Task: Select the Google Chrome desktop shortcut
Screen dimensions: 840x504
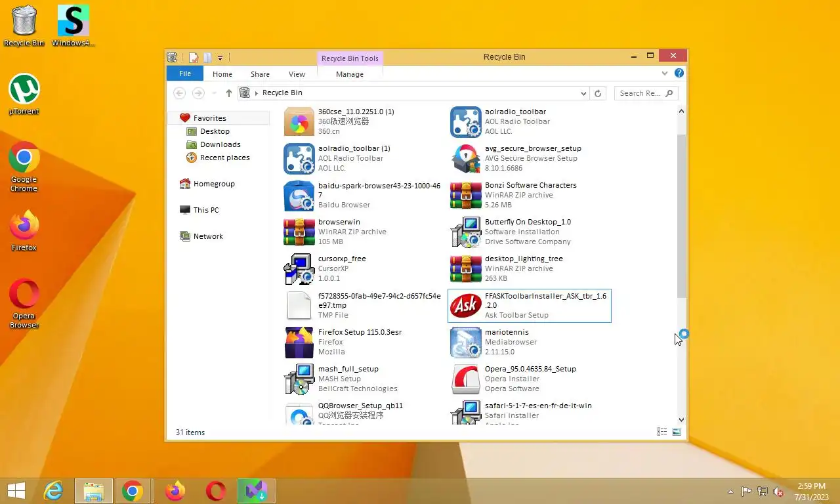Action: click(24, 167)
